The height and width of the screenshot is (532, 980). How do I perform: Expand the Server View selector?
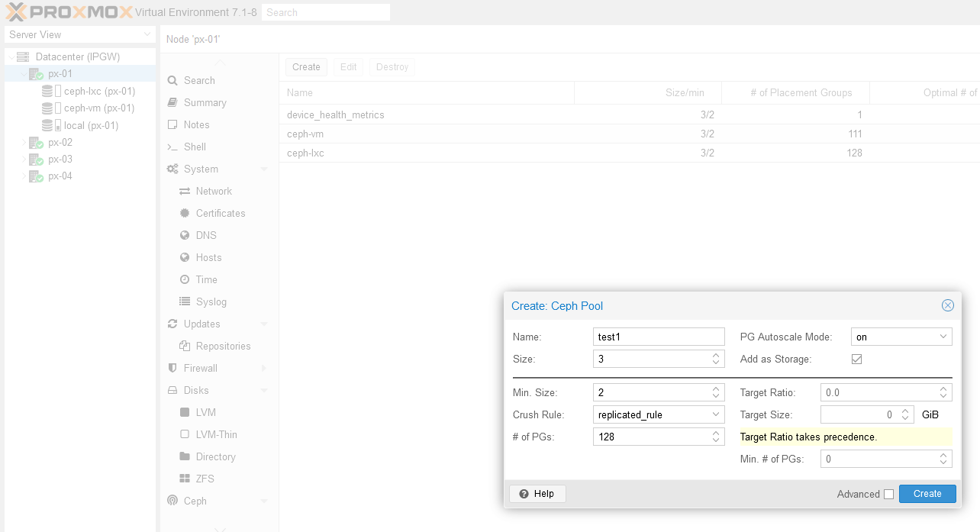(147, 35)
